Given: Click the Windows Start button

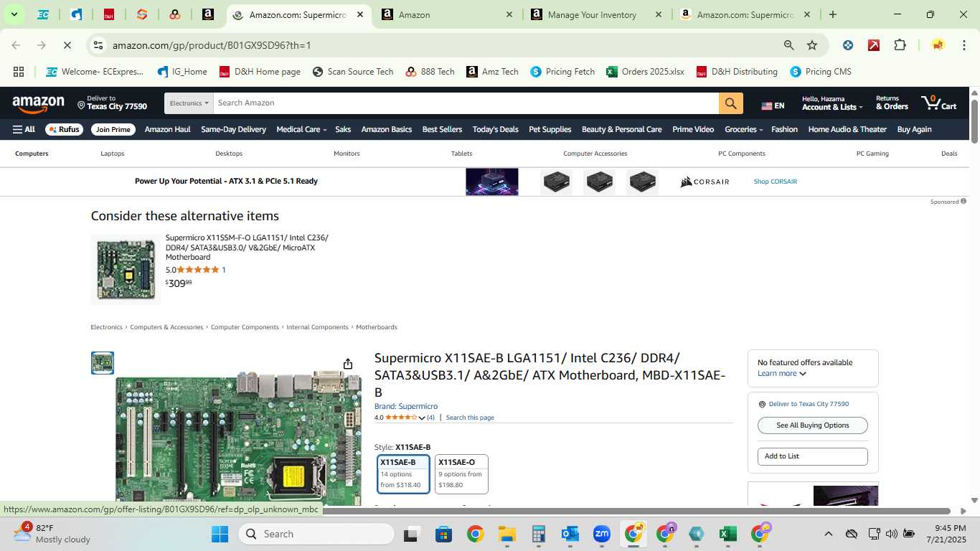Looking at the screenshot, I should pyautogui.click(x=220, y=534).
